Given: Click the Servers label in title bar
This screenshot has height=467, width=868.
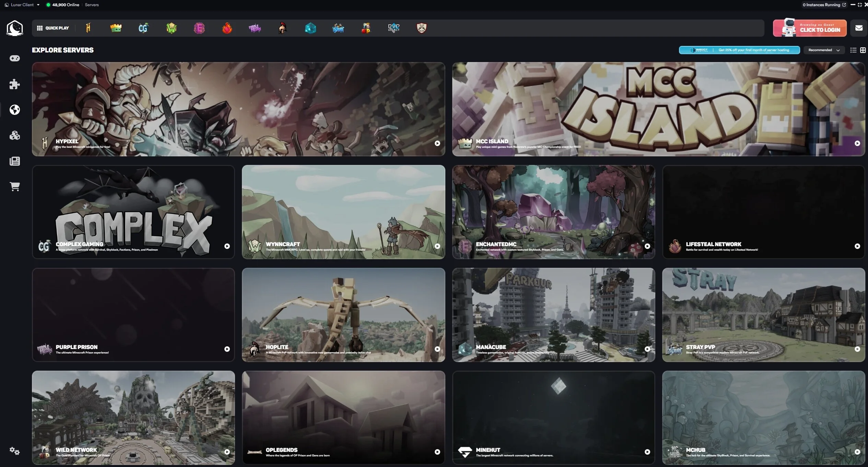Looking at the screenshot, I should pos(92,5).
